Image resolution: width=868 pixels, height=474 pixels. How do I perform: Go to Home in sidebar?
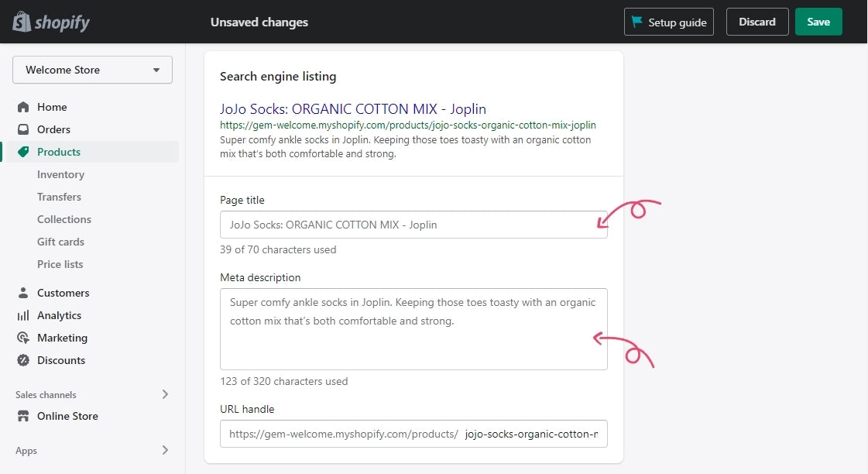[52, 107]
